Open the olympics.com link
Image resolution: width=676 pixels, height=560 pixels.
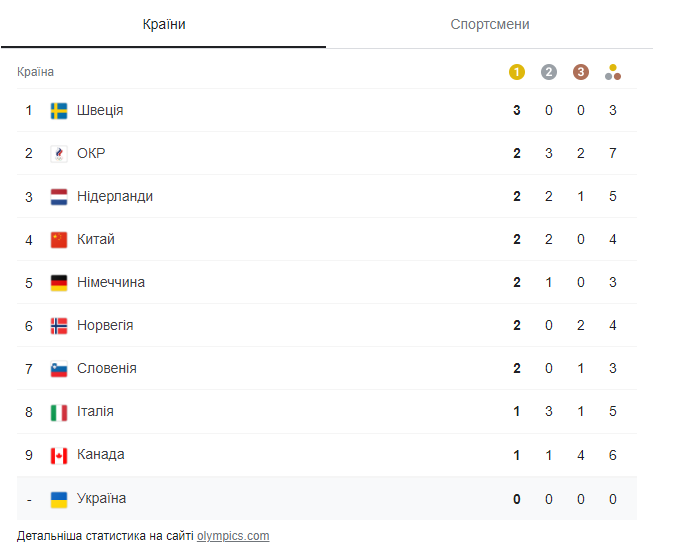233,536
